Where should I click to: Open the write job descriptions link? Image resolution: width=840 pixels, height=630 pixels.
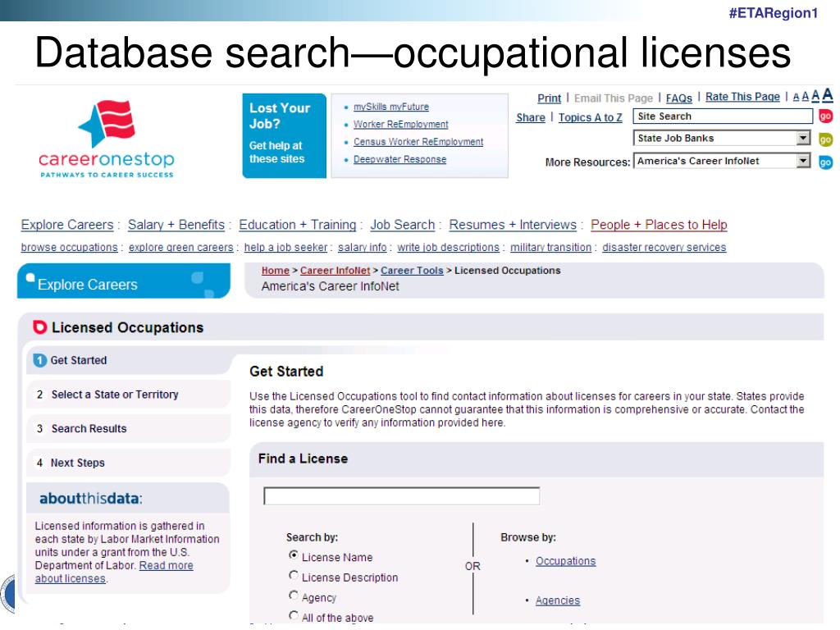click(449, 248)
